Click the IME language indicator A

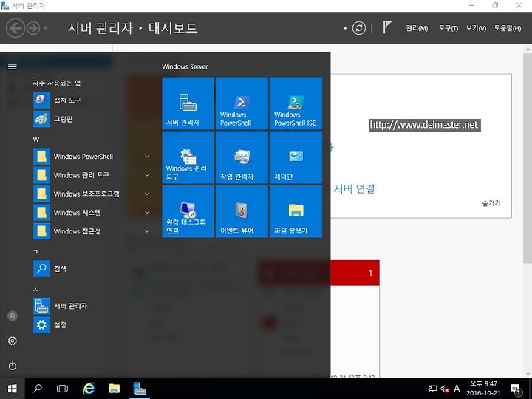(457, 389)
